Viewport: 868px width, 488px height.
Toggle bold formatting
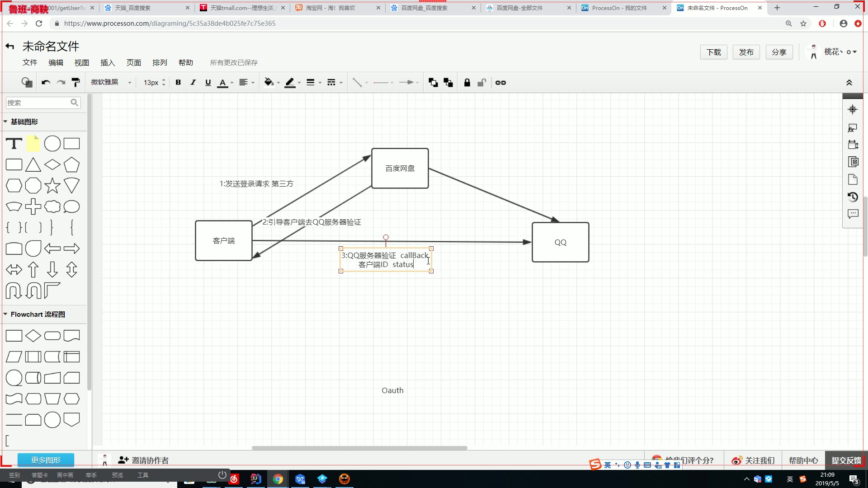(178, 82)
